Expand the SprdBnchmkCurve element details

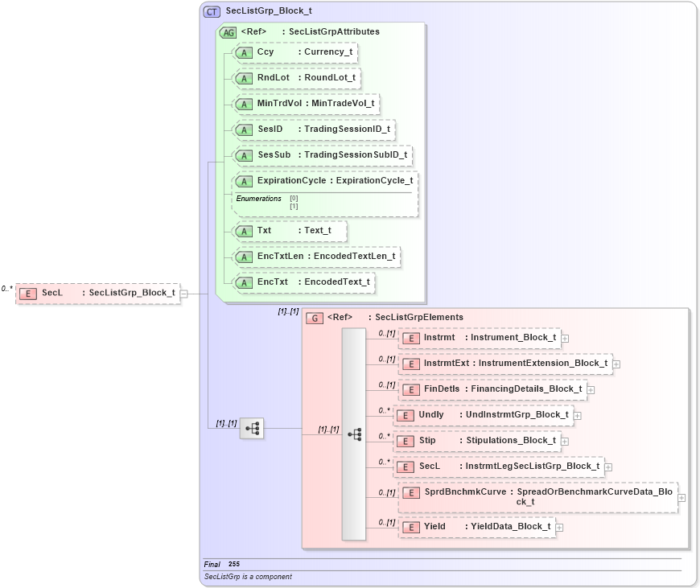tap(682, 498)
